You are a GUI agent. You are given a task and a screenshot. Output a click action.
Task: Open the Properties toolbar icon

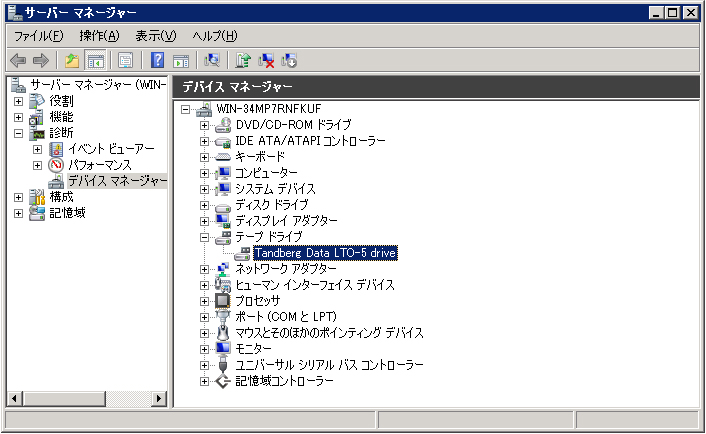tap(126, 60)
